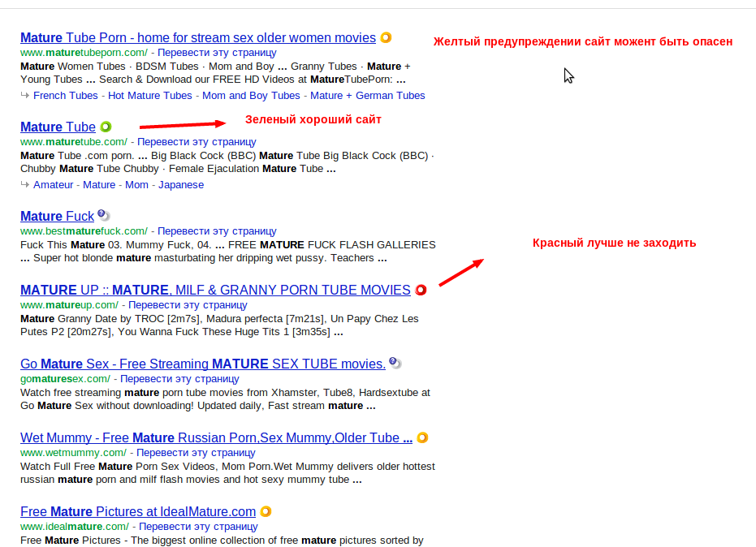756x547 pixels.
Task: Open the 'Mature' sitelink under maturetube.com result
Action: click(99, 184)
